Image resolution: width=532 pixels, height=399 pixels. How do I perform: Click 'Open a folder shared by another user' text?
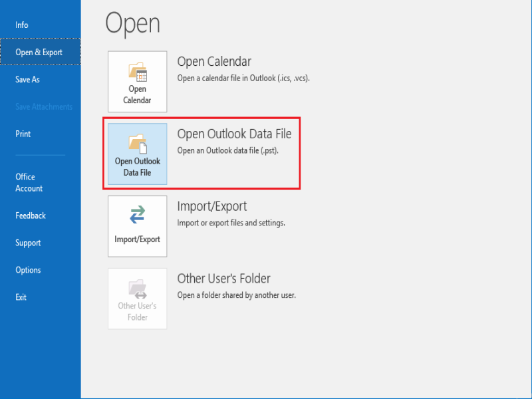(x=237, y=295)
